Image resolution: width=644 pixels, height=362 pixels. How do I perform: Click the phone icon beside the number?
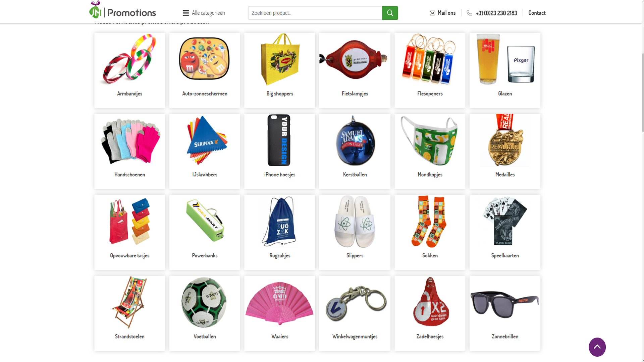(x=469, y=13)
